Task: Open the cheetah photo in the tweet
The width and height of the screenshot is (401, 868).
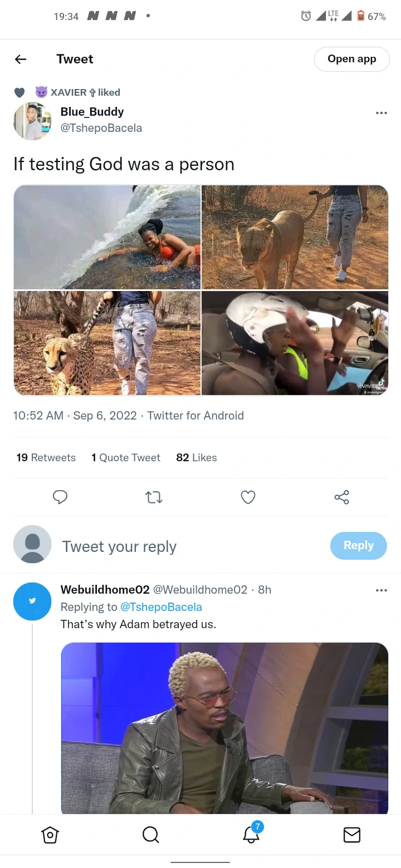Action: pyautogui.click(x=107, y=343)
